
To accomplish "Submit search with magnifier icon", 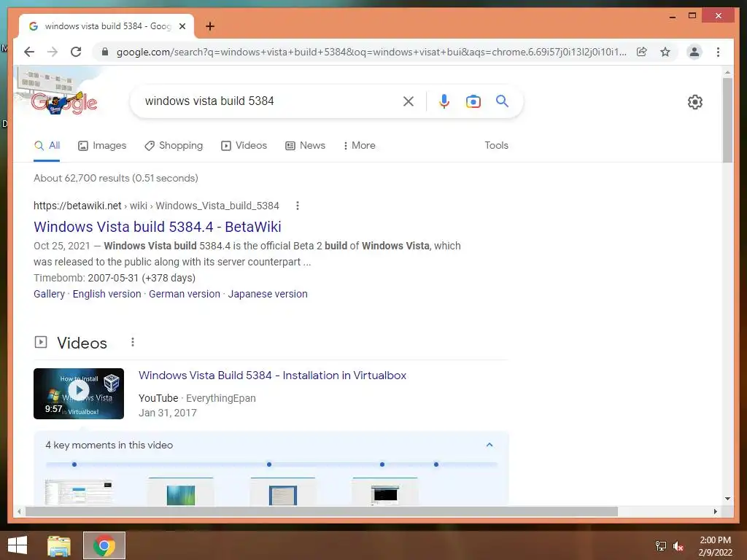I will (502, 101).
